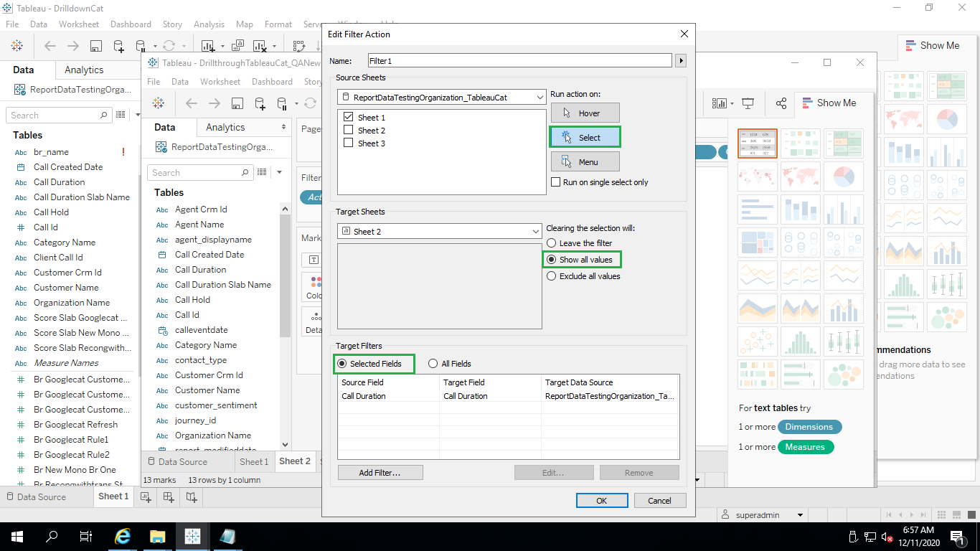
Task: Open the Show/Hide Cards dropdown in DrillthroughTableauCat toolbar
Action: click(x=732, y=104)
